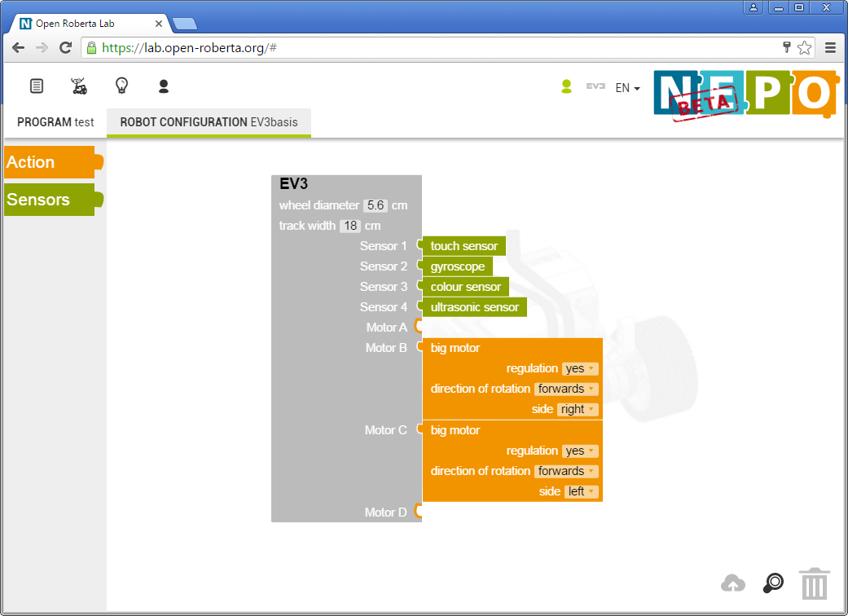Open Motor B side dropdown showing right

click(x=578, y=409)
